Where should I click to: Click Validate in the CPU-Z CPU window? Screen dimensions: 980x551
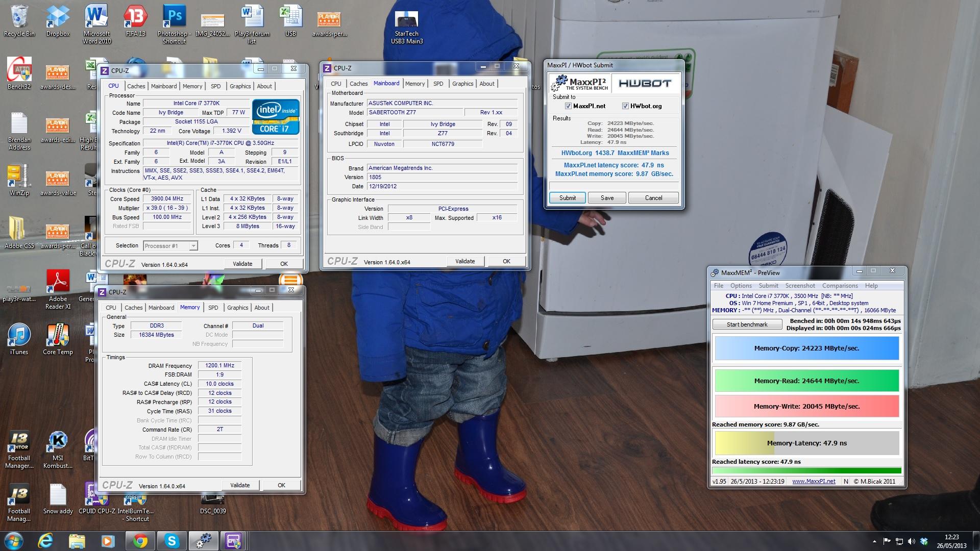[x=242, y=264]
